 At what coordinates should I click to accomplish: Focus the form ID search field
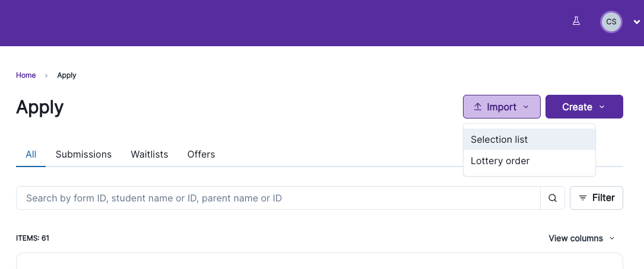tap(278, 198)
